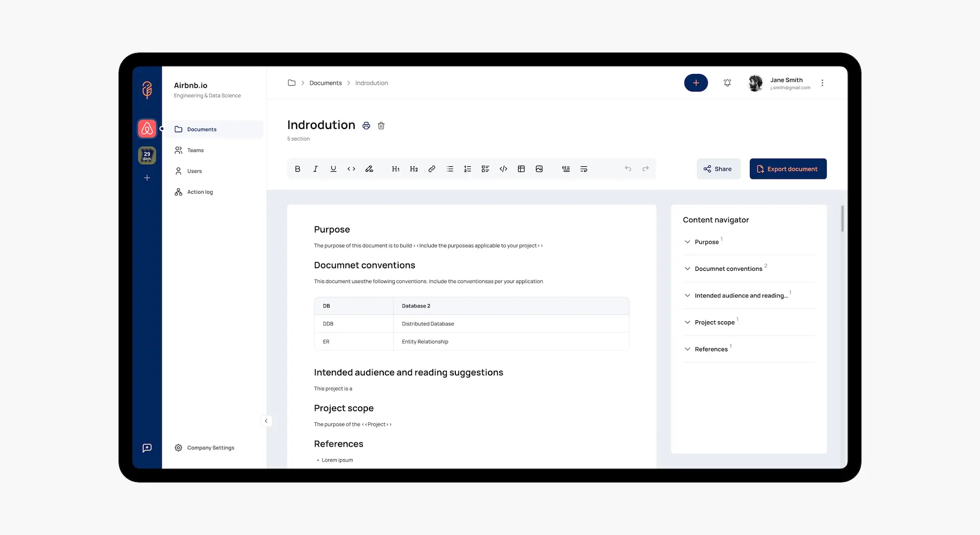Insert a hyperlink
Image resolution: width=980 pixels, height=535 pixels.
tap(432, 169)
